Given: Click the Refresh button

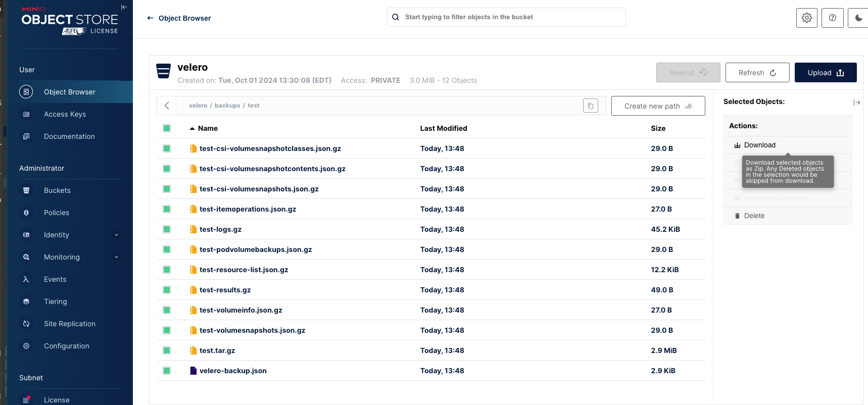Looking at the screenshot, I should pyautogui.click(x=757, y=73).
